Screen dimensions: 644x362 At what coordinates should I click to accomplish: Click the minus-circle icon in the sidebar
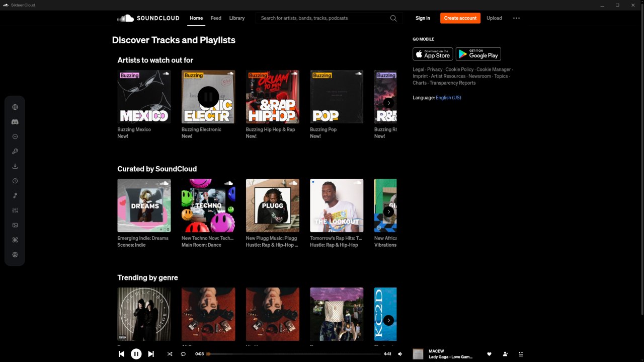[x=15, y=136]
